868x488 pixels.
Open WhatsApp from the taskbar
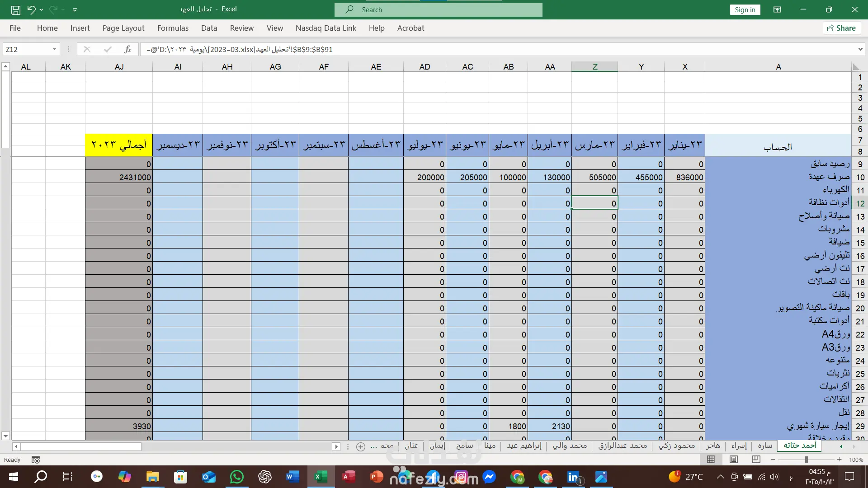[x=236, y=476]
